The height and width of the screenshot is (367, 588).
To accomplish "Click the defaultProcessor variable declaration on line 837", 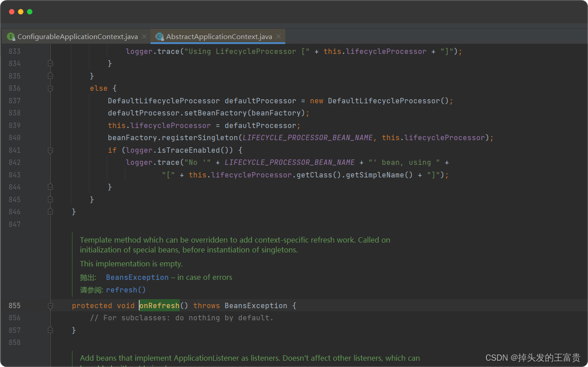I will pyautogui.click(x=261, y=101).
